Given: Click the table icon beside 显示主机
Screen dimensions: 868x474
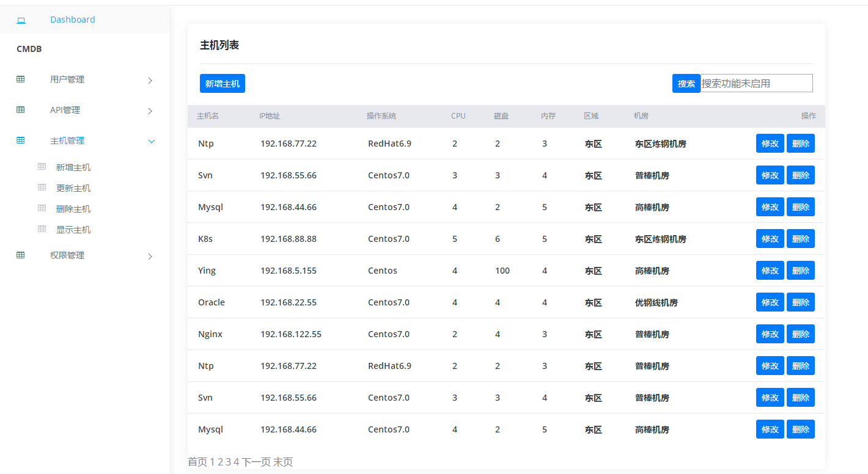Looking at the screenshot, I should 42,229.
